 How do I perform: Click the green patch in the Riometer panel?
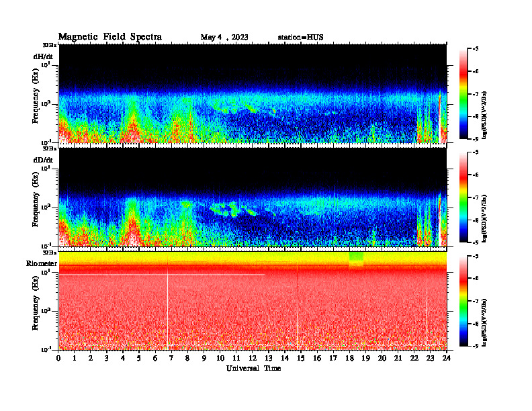[x=356, y=257]
